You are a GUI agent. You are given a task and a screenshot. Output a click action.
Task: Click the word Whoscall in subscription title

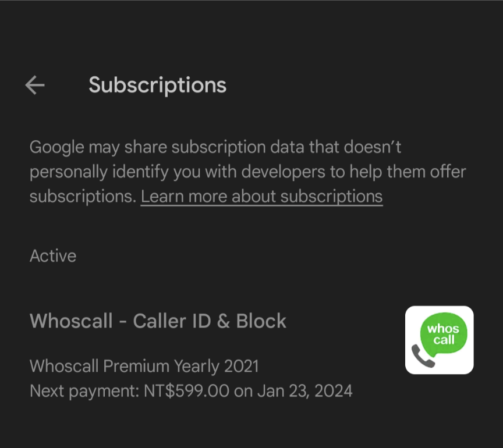pos(71,321)
